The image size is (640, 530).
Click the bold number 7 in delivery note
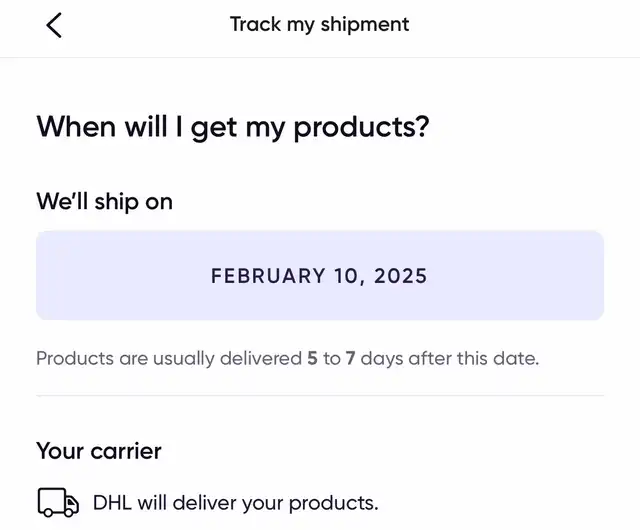pos(351,358)
